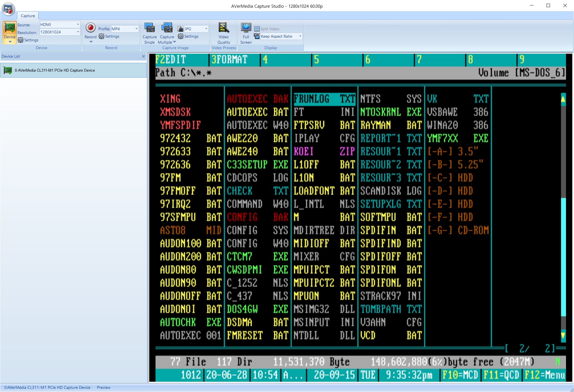Expand the Source HDMI dropdown

click(x=78, y=25)
